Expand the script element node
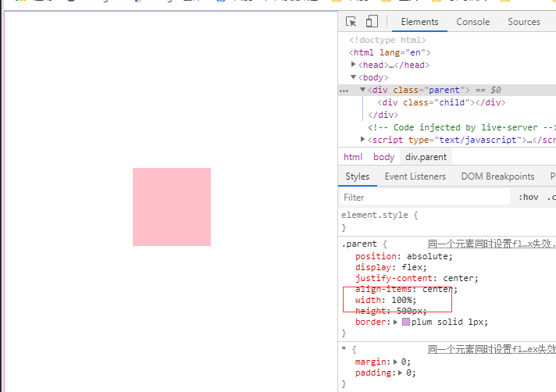 (362, 139)
